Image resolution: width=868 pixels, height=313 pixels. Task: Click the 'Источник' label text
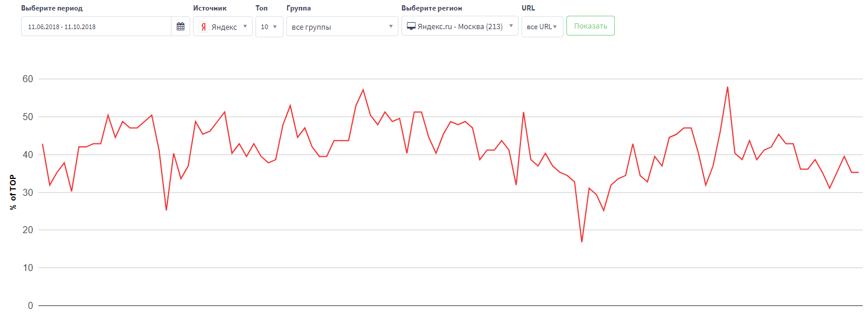click(210, 9)
